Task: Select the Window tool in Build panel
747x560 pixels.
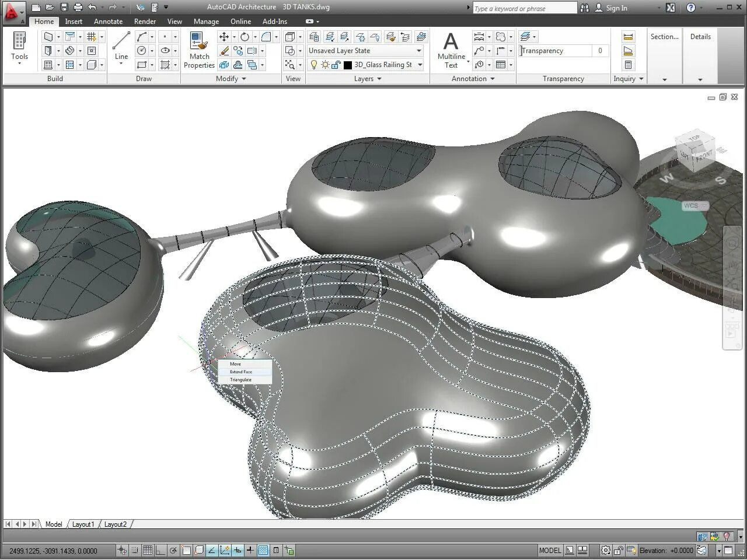Action: pyautogui.click(x=48, y=65)
